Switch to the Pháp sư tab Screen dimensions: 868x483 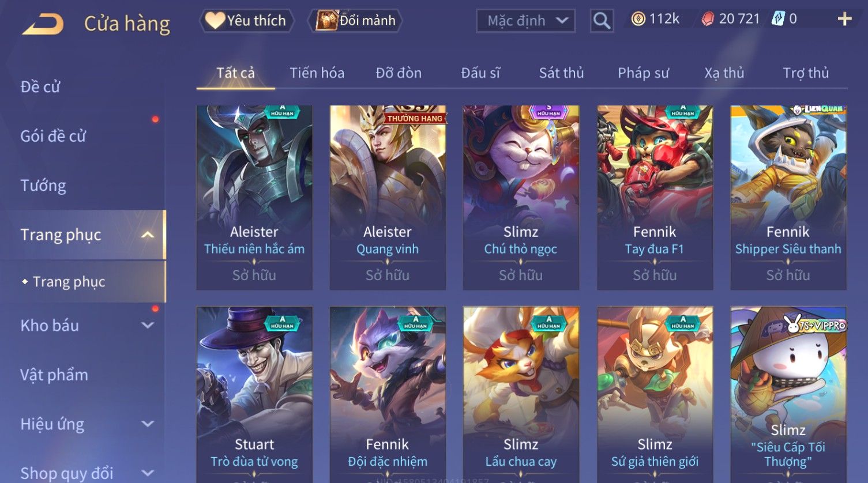pos(643,73)
